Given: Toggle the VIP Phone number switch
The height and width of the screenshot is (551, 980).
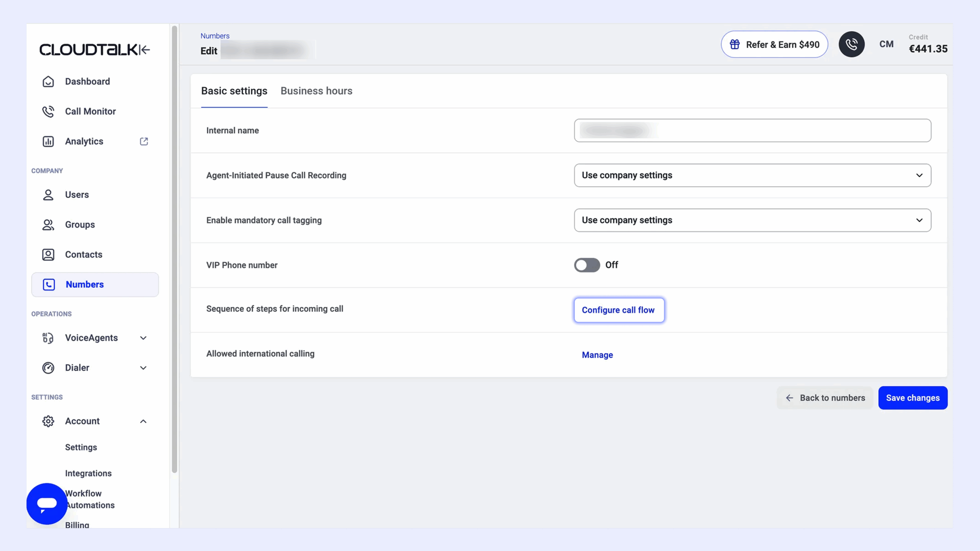Looking at the screenshot, I should click(587, 265).
